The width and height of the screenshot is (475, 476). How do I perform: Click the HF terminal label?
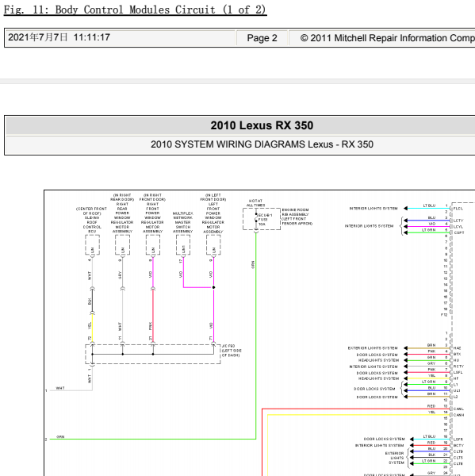[456, 378]
